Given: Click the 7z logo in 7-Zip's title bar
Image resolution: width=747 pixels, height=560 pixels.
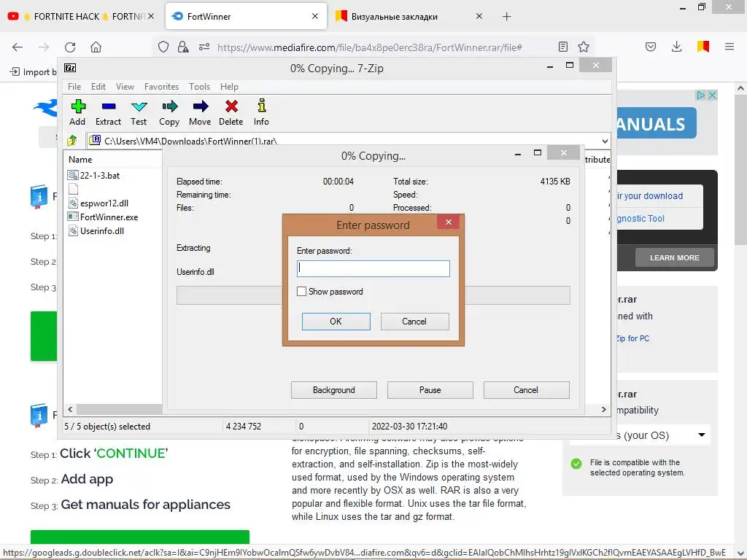Looking at the screenshot, I should click(x=70, y=68).
